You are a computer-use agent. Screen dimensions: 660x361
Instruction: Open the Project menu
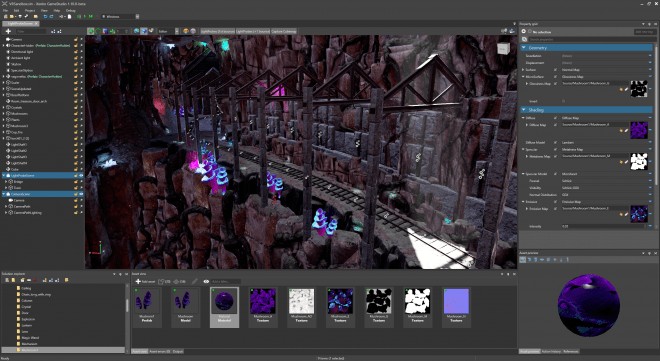click(30, 10)
